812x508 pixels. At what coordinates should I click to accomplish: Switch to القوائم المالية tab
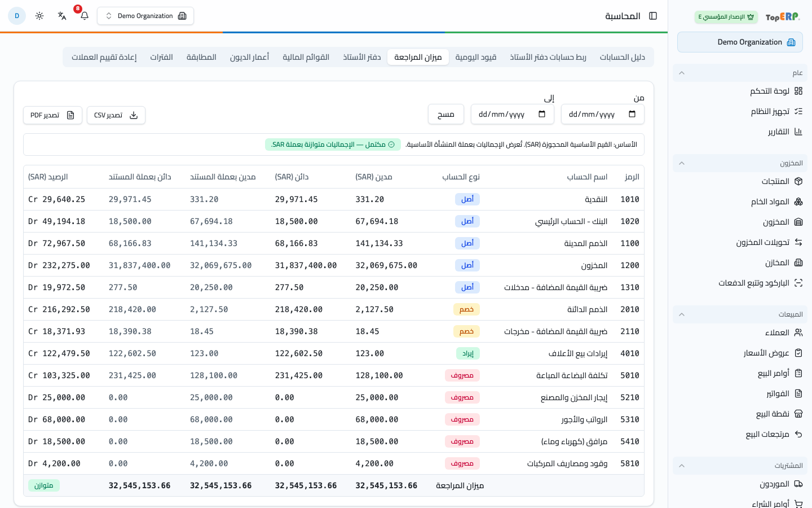pos(306,57)
